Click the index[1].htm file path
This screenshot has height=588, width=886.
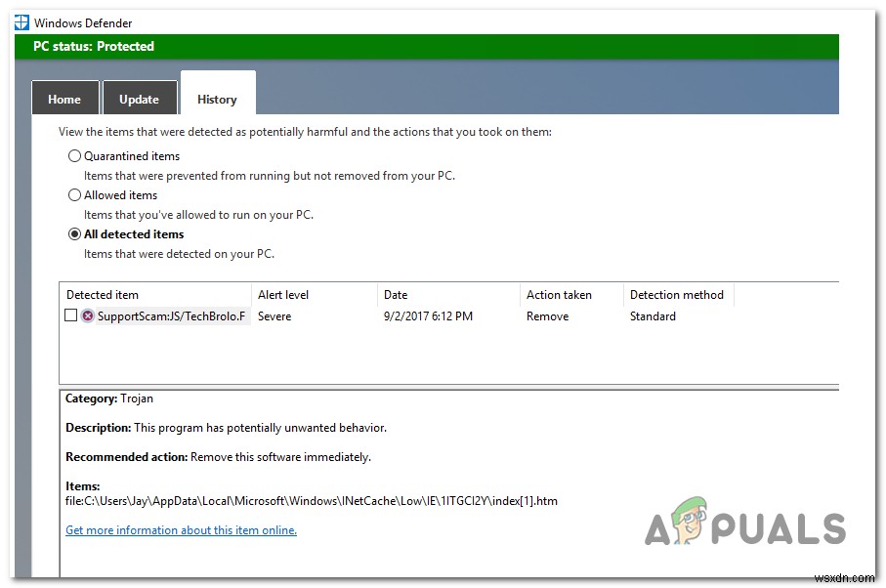[x=312, y=500]
